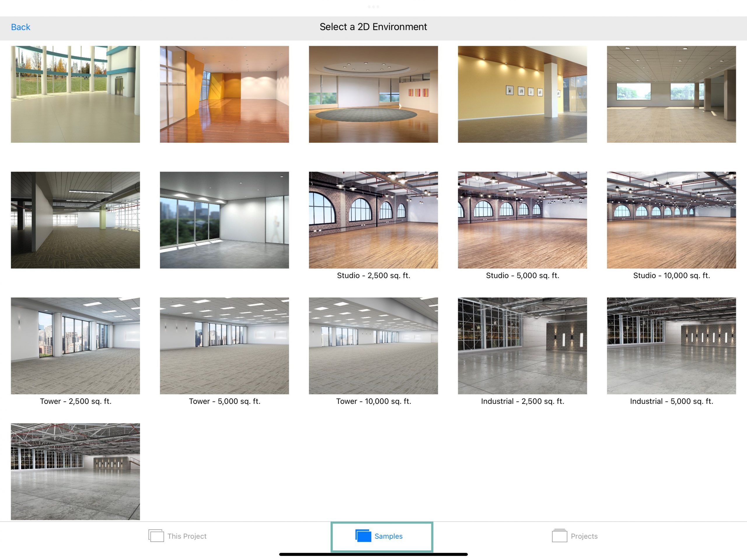Open the Studio 10,000 sq. ft. environment image
The height and width of the screenshot is (560, 747).
671,220
